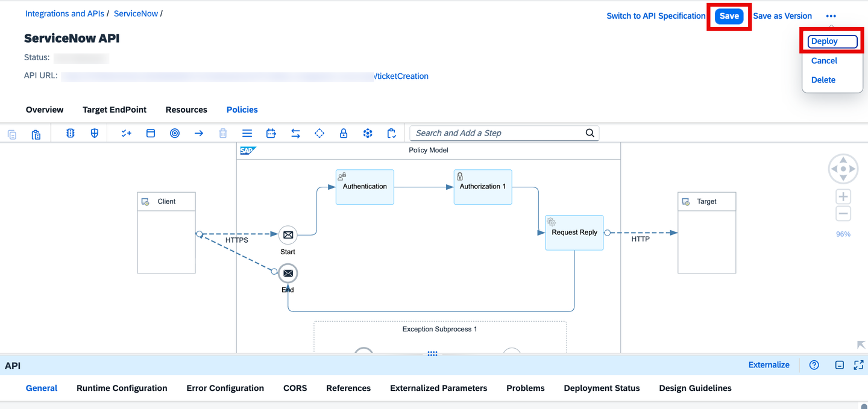Maximize the API properties panel
868x409 pixels.
click(858, 365)
